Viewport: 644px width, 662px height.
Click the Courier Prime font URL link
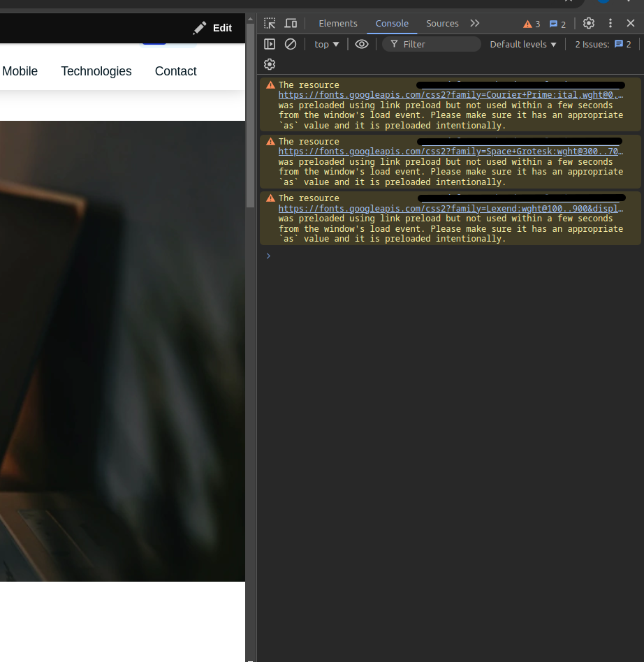[451, 94]
